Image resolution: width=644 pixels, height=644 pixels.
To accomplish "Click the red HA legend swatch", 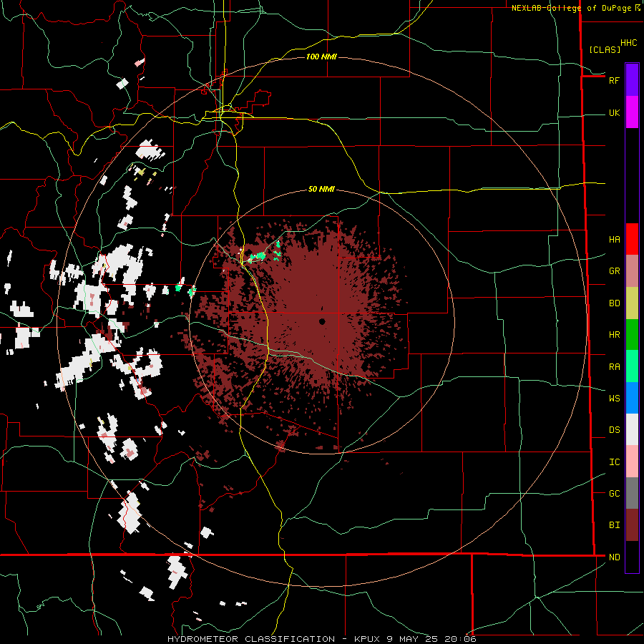I will pos(632,239).
